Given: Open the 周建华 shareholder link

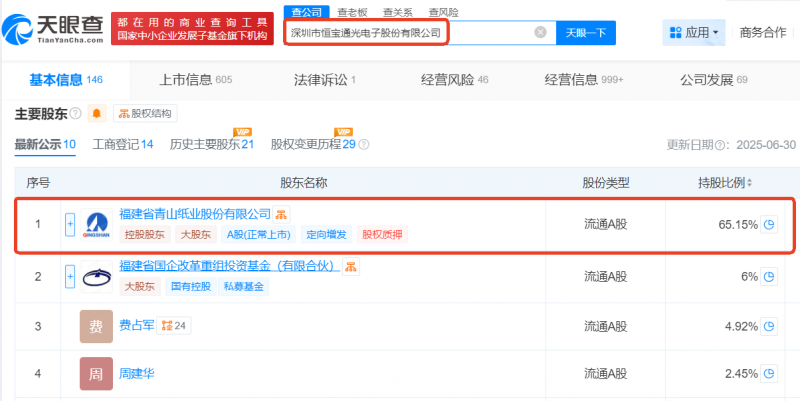Looking at the screenshot, I should [136, 374].
